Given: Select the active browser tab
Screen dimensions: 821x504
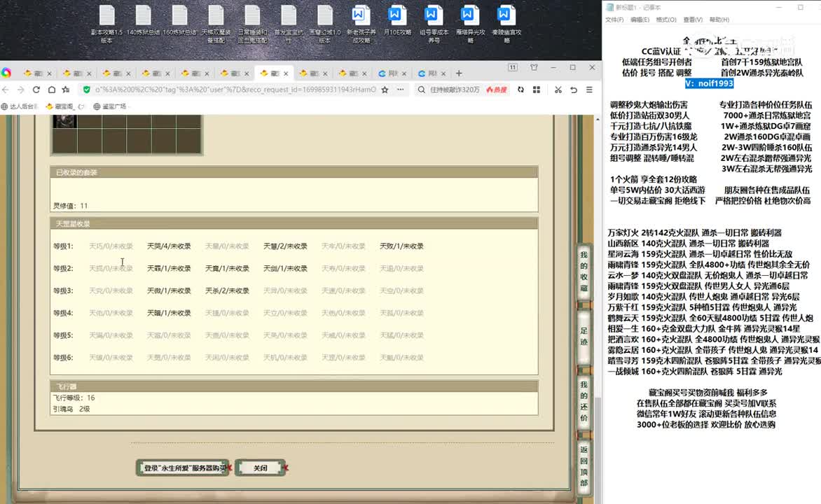Looking at the screenshot, I should 275,73.
